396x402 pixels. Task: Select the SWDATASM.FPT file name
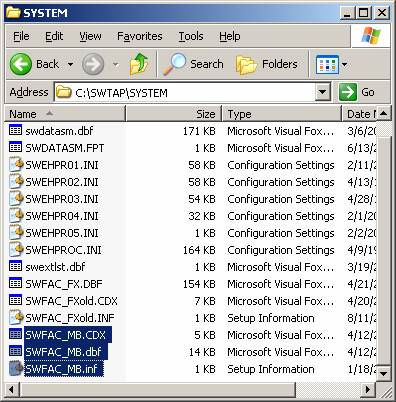pos(65,148)
